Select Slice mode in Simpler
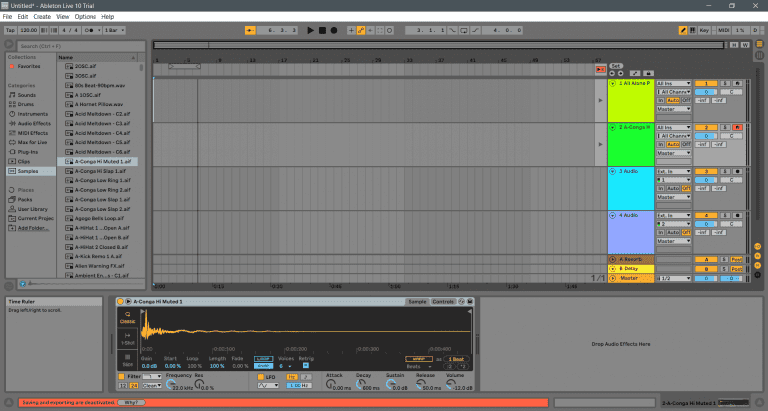 [x=127, y=361]
